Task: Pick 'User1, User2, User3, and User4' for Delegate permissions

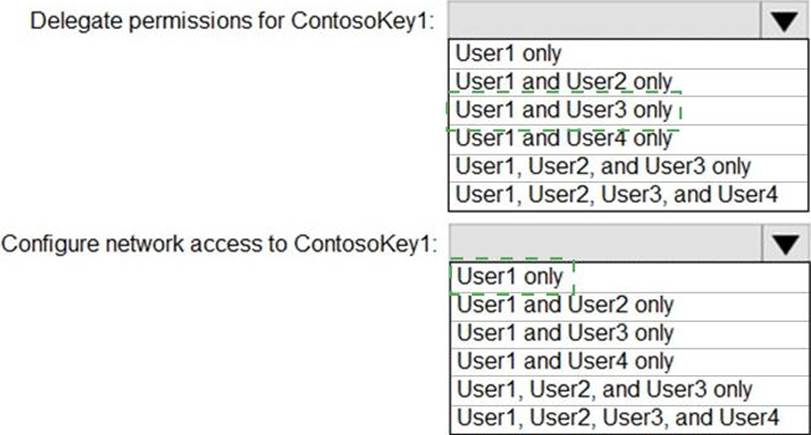Action: [x=615, y=194]
